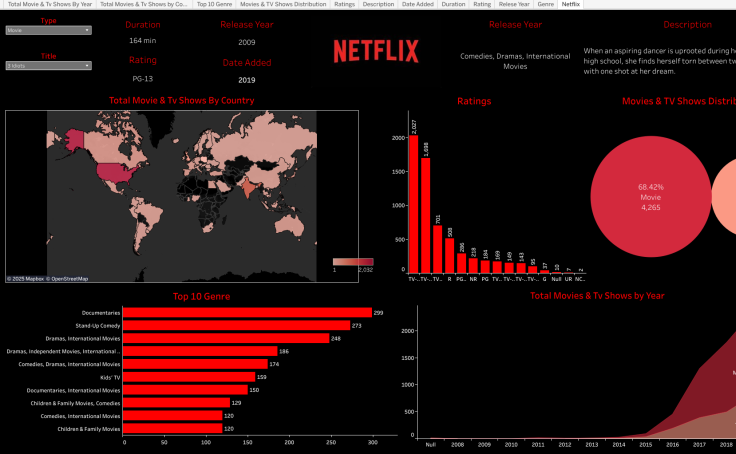Switch to the Top 10 Genre tab
The width and height of the screenshot is (736, 454).
[215, 4]
